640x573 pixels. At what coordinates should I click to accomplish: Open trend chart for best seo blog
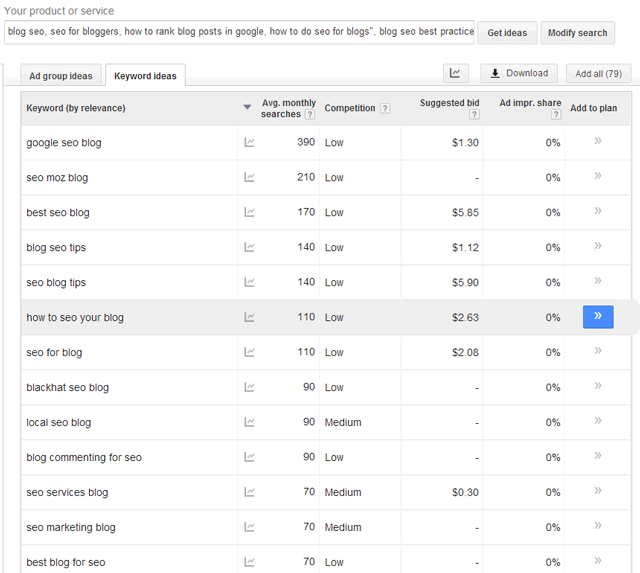pyautogui.click(x=249, y=212)
